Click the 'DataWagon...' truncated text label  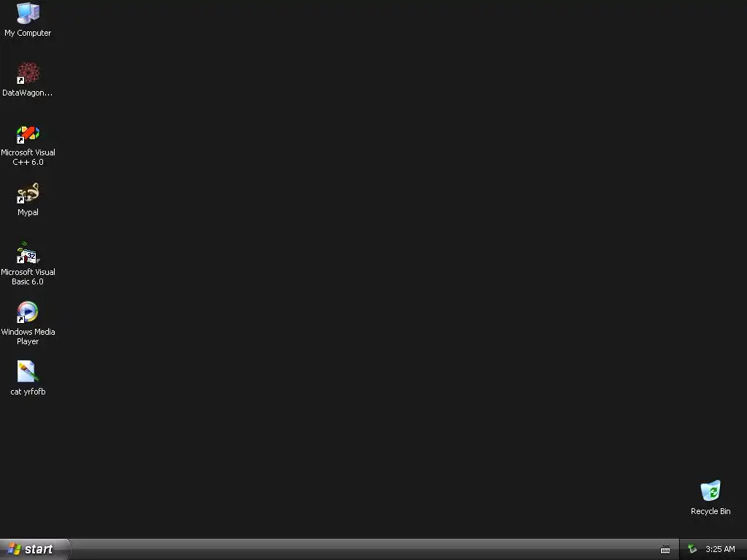[27, 93]
